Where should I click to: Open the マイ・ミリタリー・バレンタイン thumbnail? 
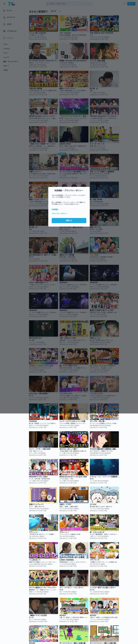pyautogui.click(x=74, y=578)
